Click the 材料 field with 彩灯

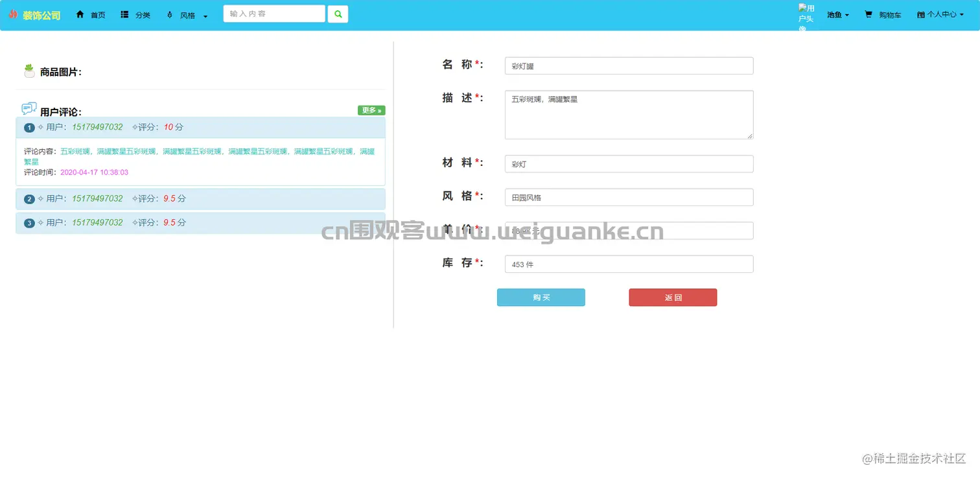629,164
